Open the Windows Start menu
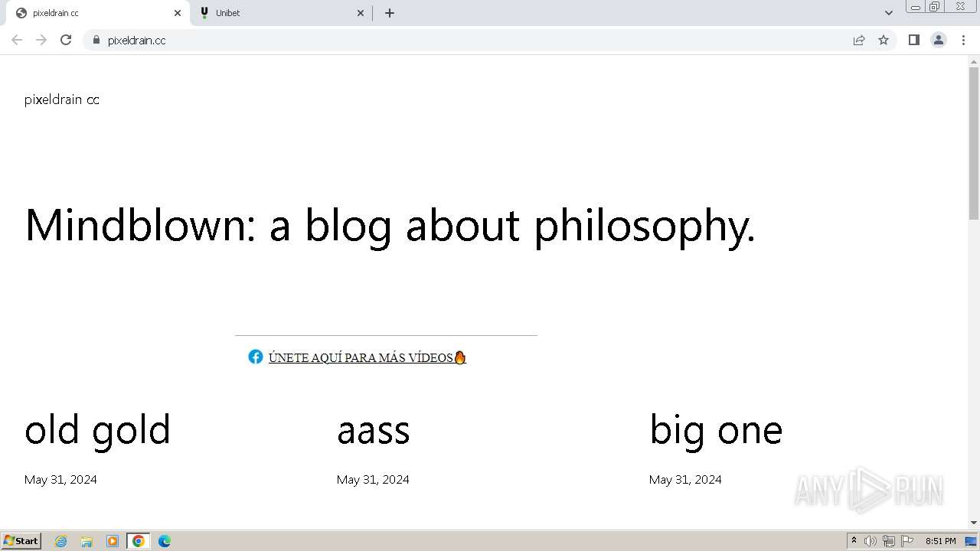Viewport: 980px width, 551px height. click(x=21, y=541)
